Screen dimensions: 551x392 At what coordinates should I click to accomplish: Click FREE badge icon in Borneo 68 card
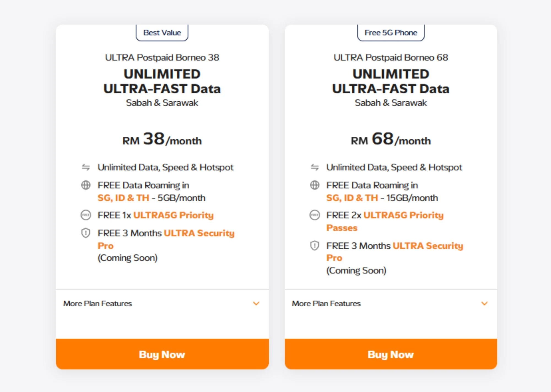[x=315, y=215]
